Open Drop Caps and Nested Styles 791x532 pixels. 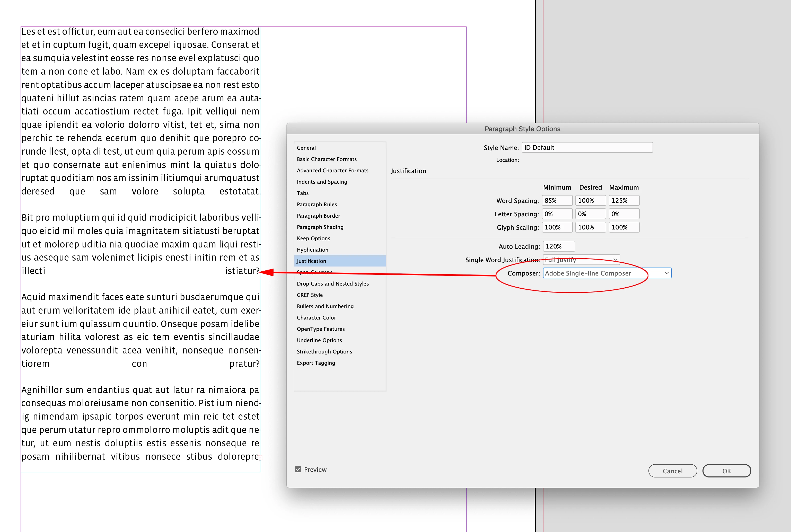click(x=332, y=284)
